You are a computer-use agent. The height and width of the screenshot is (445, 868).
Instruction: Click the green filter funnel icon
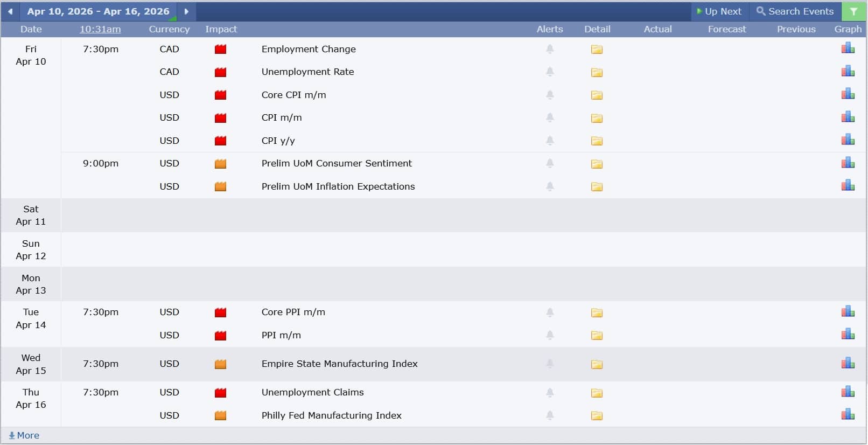coord(853,11)
